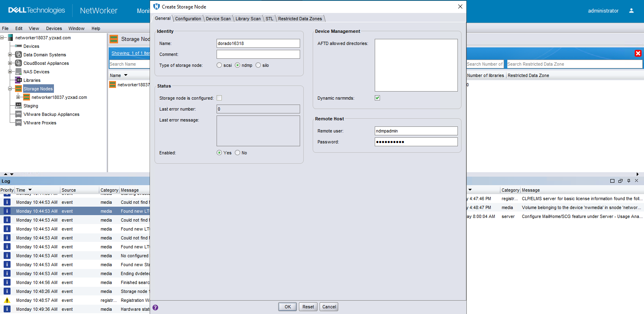Click the Password input field
644x314 pixels.
[x=416, y=142]
